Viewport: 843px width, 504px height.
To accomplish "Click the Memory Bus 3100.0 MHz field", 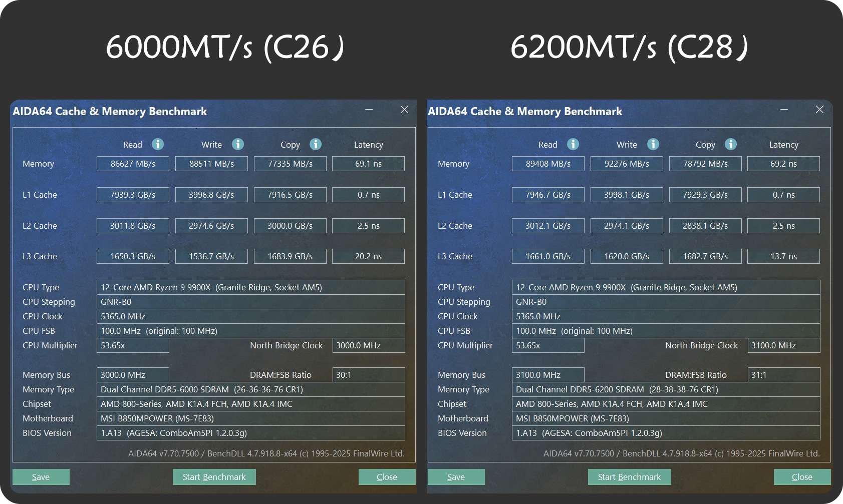I will click(548, 375).
